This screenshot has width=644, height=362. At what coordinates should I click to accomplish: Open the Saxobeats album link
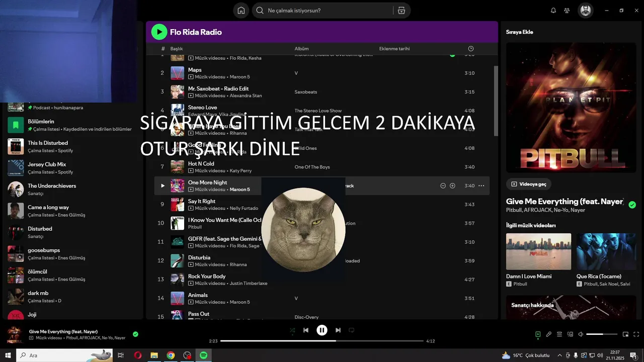306,92
